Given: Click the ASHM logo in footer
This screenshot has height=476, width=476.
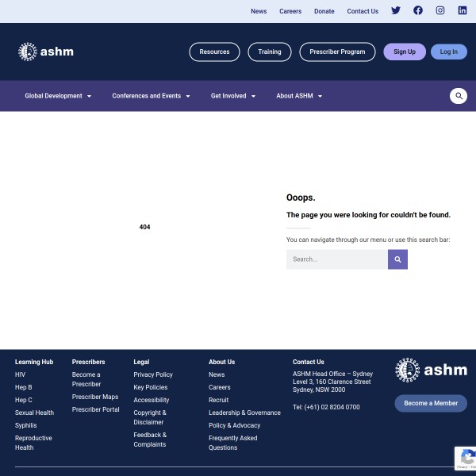Looking at the screenshot, I should 431,370.
